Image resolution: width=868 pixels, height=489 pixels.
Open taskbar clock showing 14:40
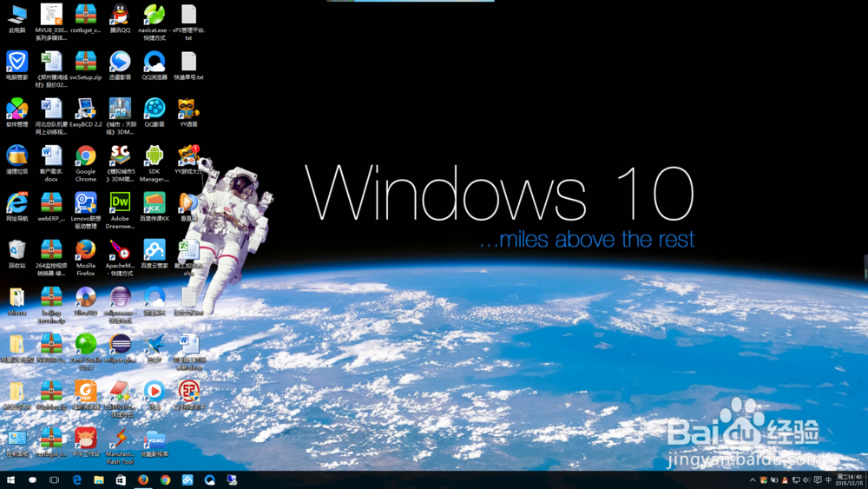tap(849, 480)
